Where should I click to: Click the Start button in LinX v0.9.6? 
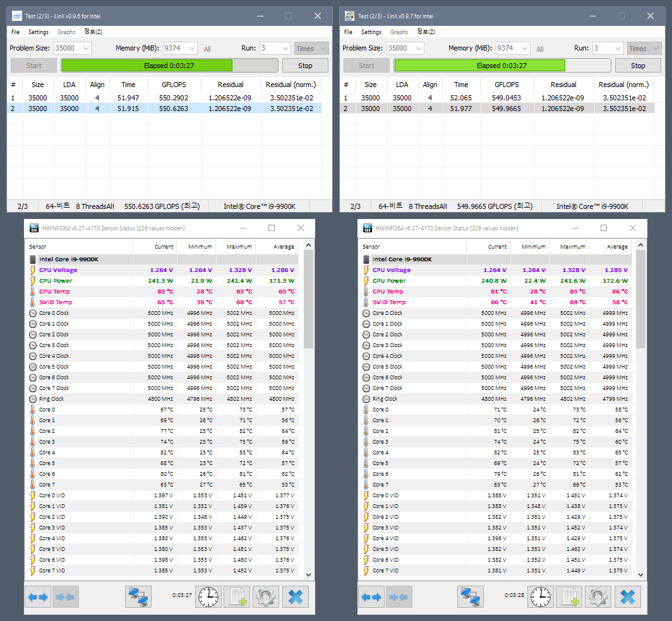coord(33,66)
